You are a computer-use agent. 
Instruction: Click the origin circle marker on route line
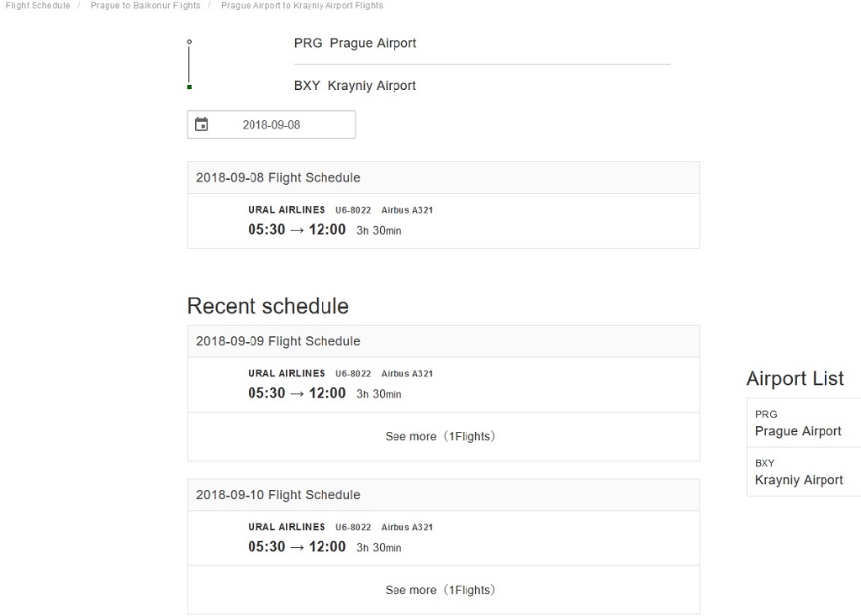coord(189,42)
